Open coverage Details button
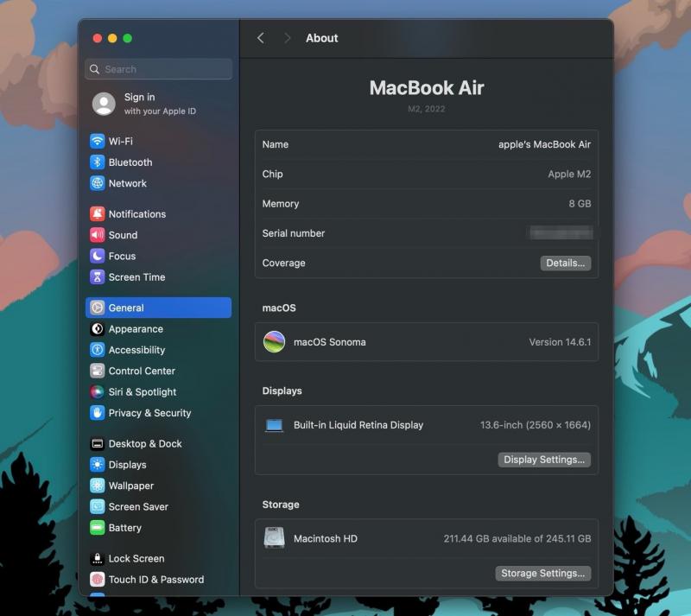The height and width of the screenshot is (616, 691). point(566,264)
